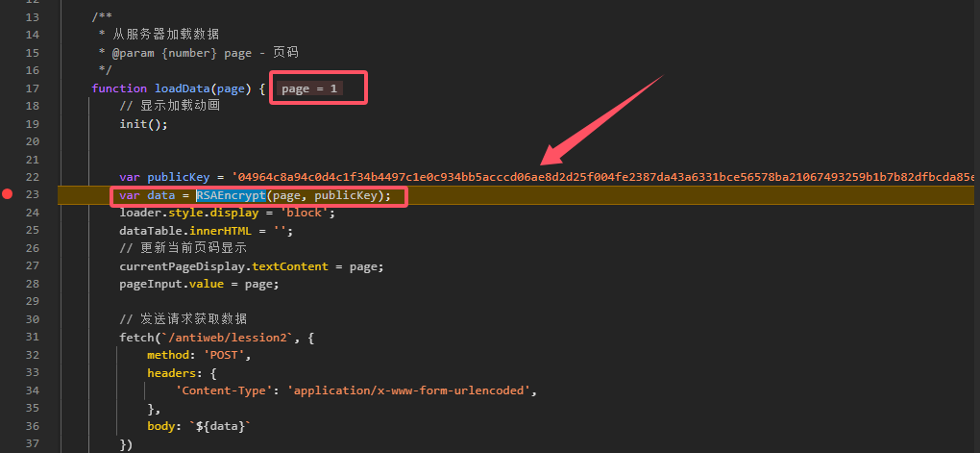The height and width of the screenshot is (453, 980).
Task: Toggle a breakpoint on line number 31
Action: 32,337
